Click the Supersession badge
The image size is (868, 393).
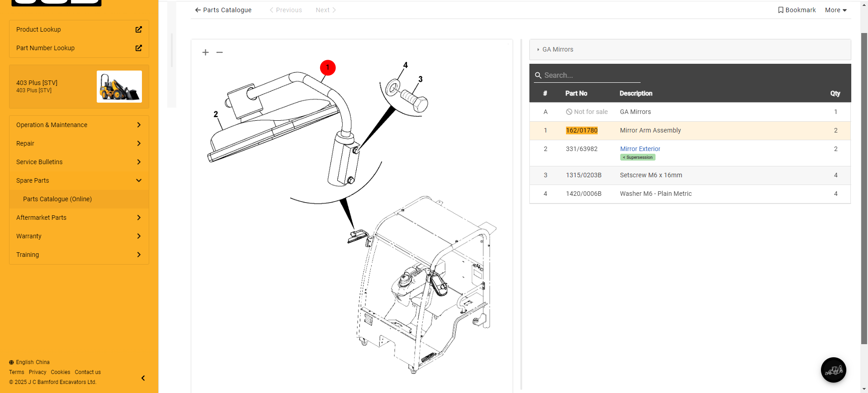638,157
